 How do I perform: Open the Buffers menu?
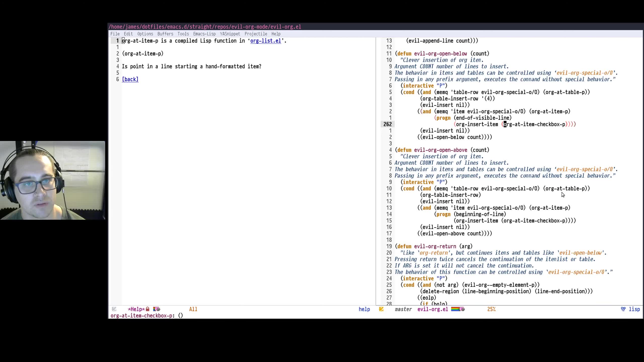coord(165,34)
